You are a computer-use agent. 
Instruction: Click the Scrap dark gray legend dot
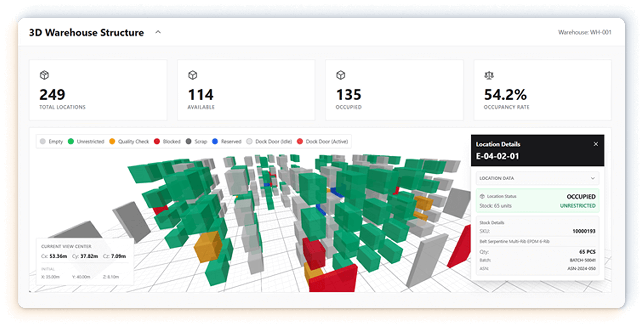tap(189, 141)
